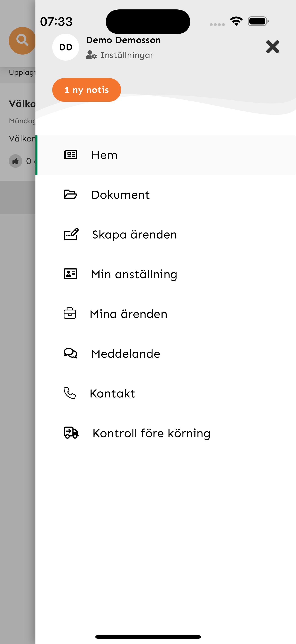Tap the Kontroll före körning truck icon
The height and width of the screenshot is (644, 296).
71,433
